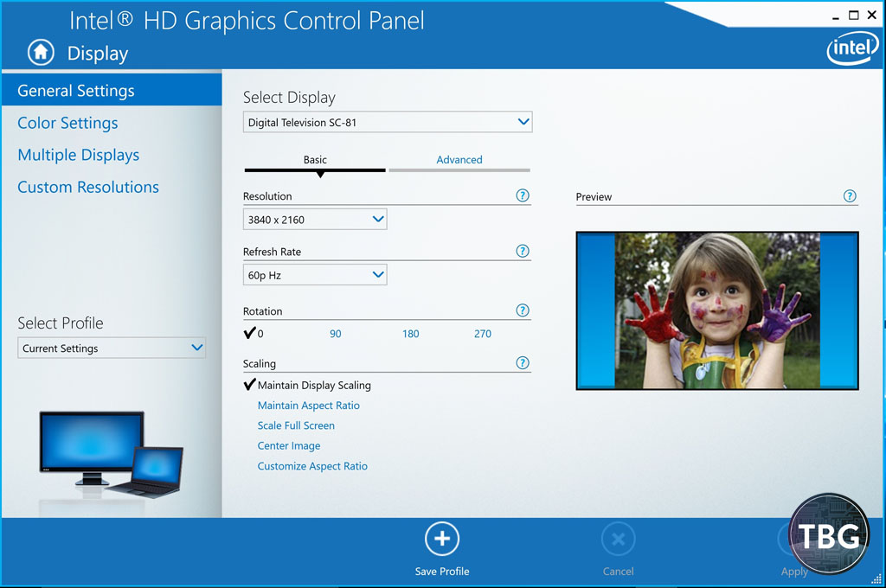Click the Intel logo icon

click(x=852, y=49)
